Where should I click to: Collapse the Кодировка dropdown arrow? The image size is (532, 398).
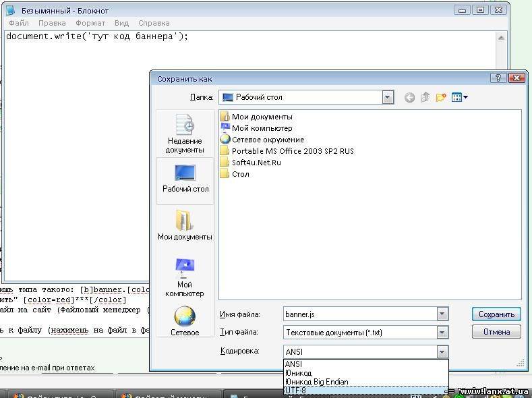coord(442,352)
